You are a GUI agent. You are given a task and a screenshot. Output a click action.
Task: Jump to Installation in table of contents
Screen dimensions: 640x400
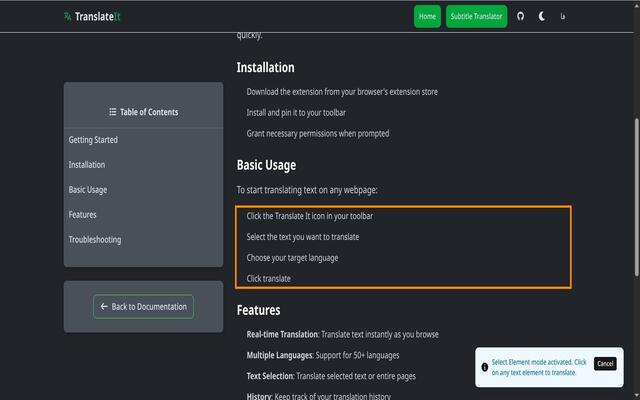tap(87, 164)
